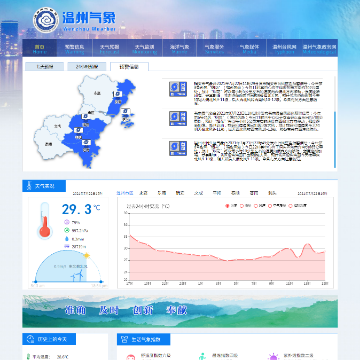
Task: Open the second typhoon warning signal icon in list
Action: pyautogui.click(x=178, y=119)
